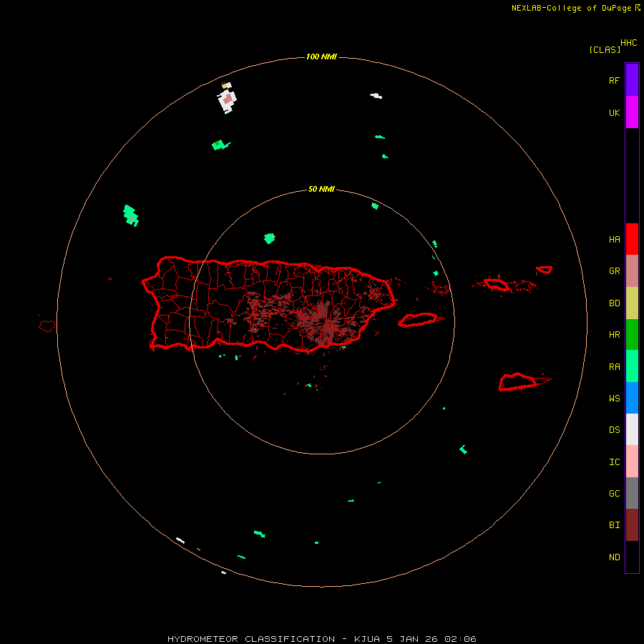Click the HR legend label

tap(614, 335)
